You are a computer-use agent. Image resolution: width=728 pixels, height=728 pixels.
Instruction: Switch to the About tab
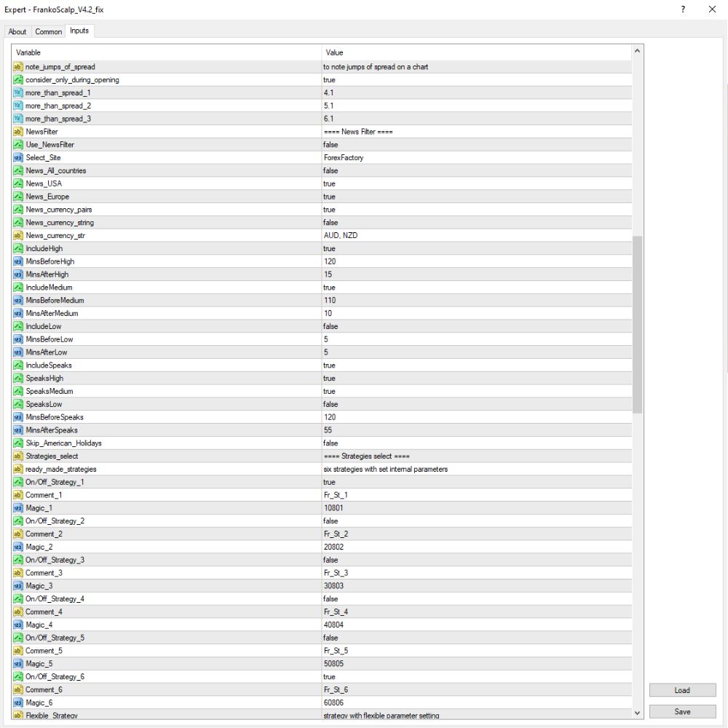tap(17, 31)
